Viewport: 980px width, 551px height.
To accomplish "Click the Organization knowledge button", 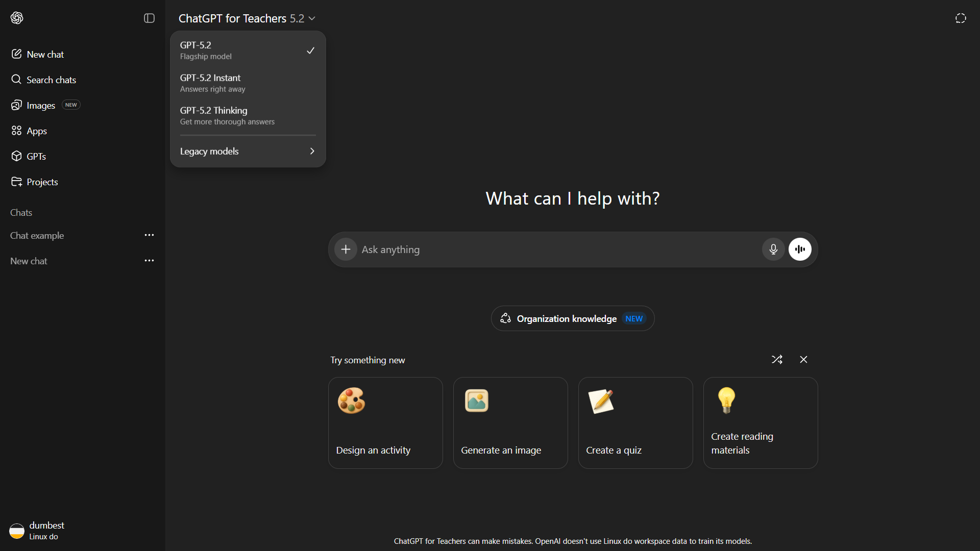I will [x=572, y=319].
